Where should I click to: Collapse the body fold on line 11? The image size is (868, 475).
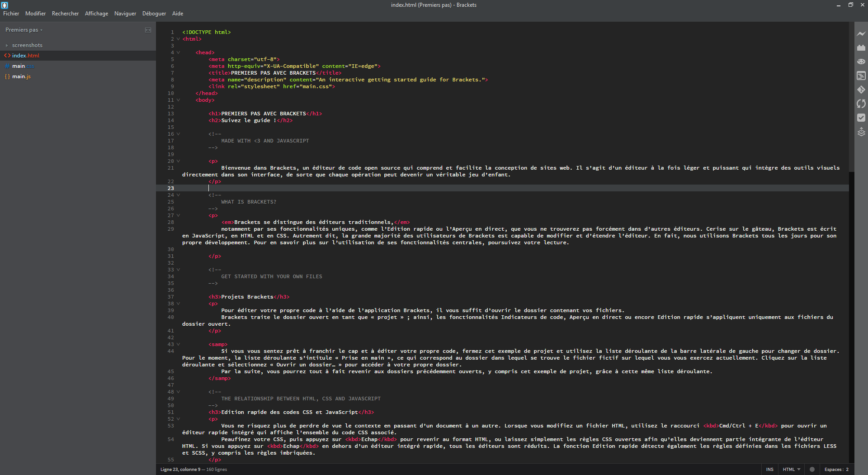click(x=178, y=100)
